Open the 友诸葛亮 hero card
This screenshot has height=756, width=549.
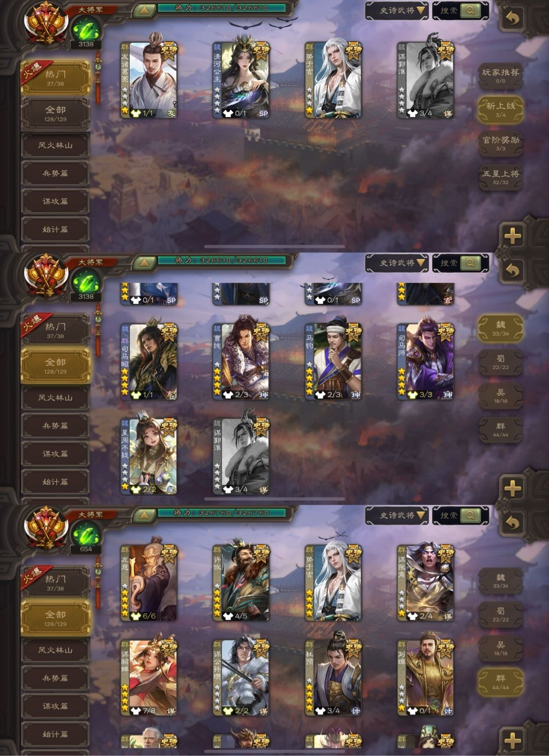[149, 80]
